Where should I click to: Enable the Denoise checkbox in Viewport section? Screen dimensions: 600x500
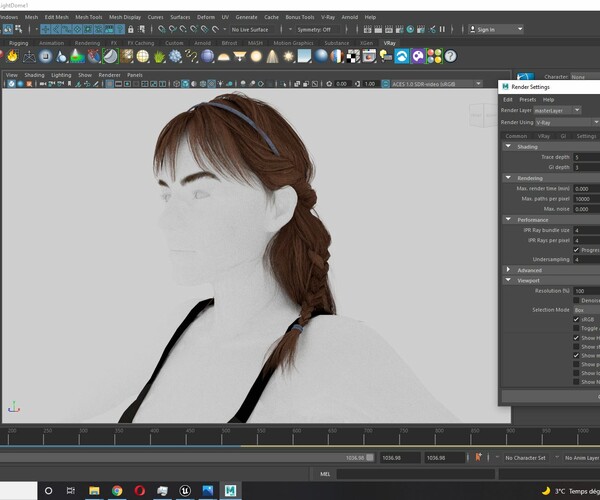tap(576, 300)
